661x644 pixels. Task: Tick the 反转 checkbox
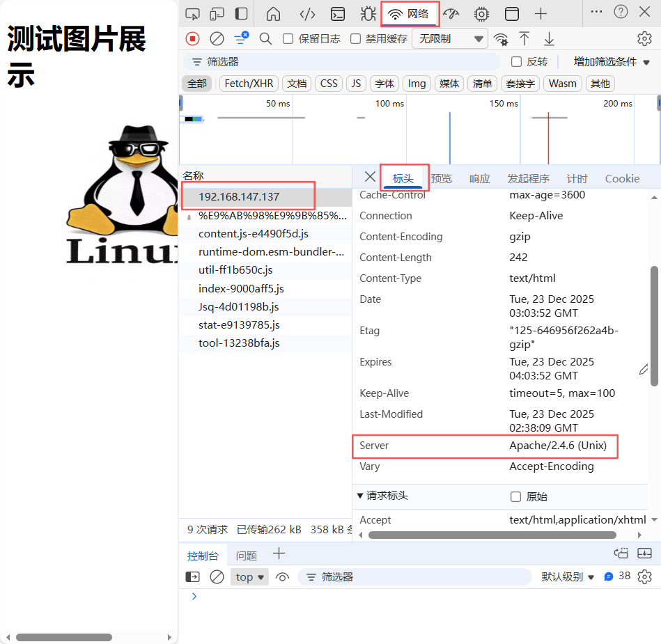516,62
